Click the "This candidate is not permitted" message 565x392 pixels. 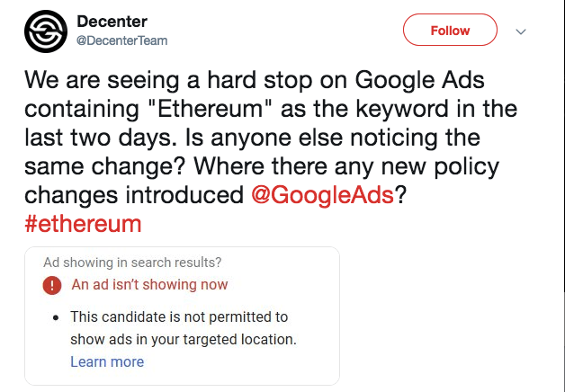(x=179, y=317)
